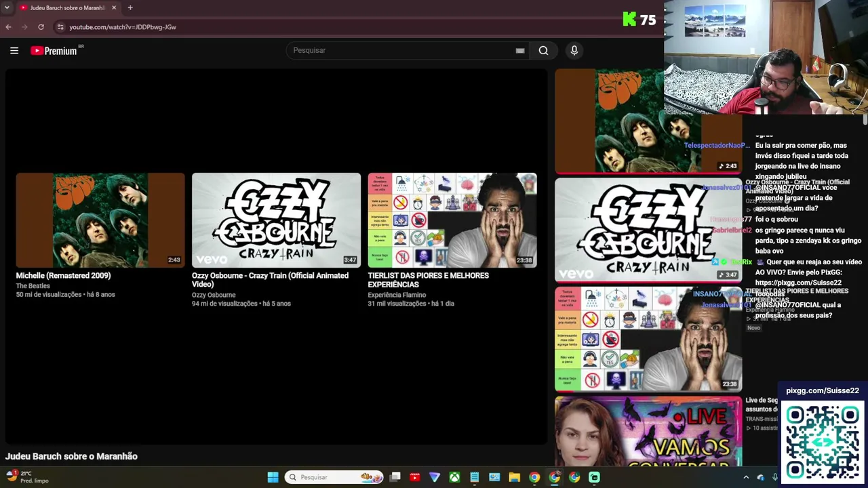Open a new browser tab
Image resolution: width=868 pixels, height=488 pixels.
click(130, 7)
